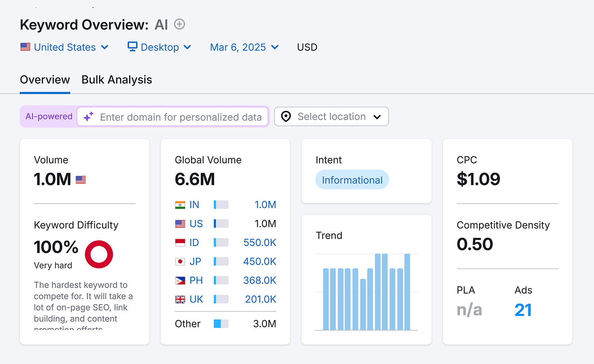Click the India flag in Global Volume

180,205
